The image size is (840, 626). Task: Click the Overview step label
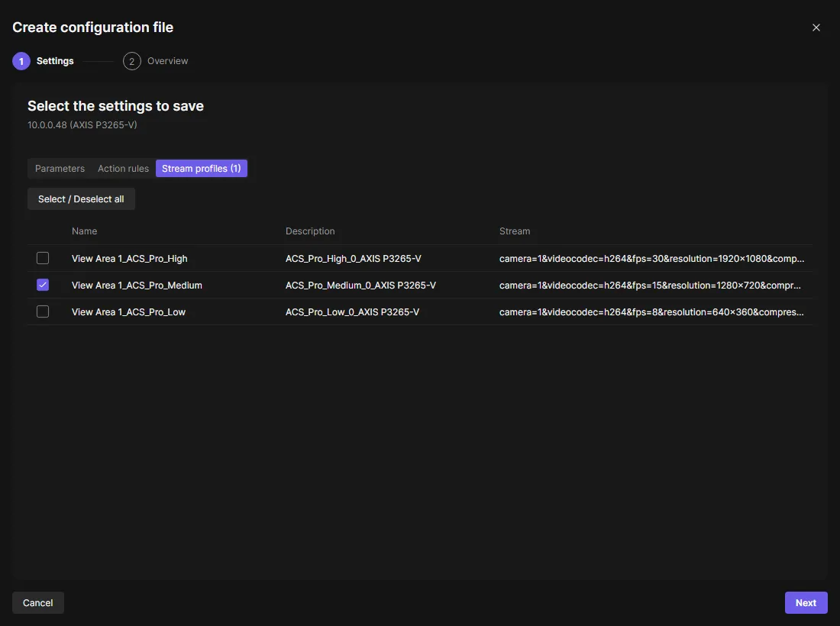tap(168, 61)
